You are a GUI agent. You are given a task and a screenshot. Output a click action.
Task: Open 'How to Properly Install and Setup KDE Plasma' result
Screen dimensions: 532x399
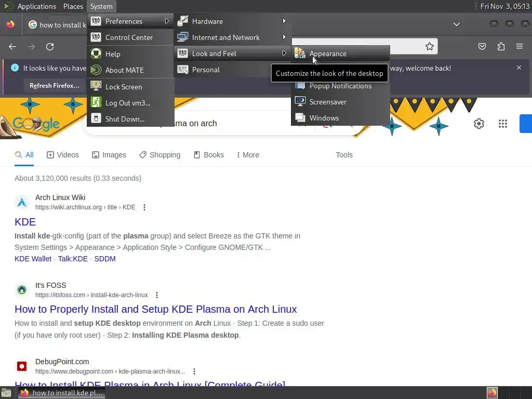(156, 309)
